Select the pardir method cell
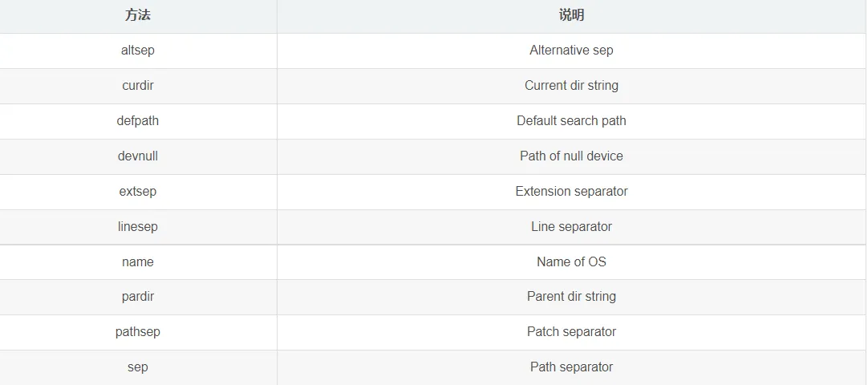 [138, 297]
